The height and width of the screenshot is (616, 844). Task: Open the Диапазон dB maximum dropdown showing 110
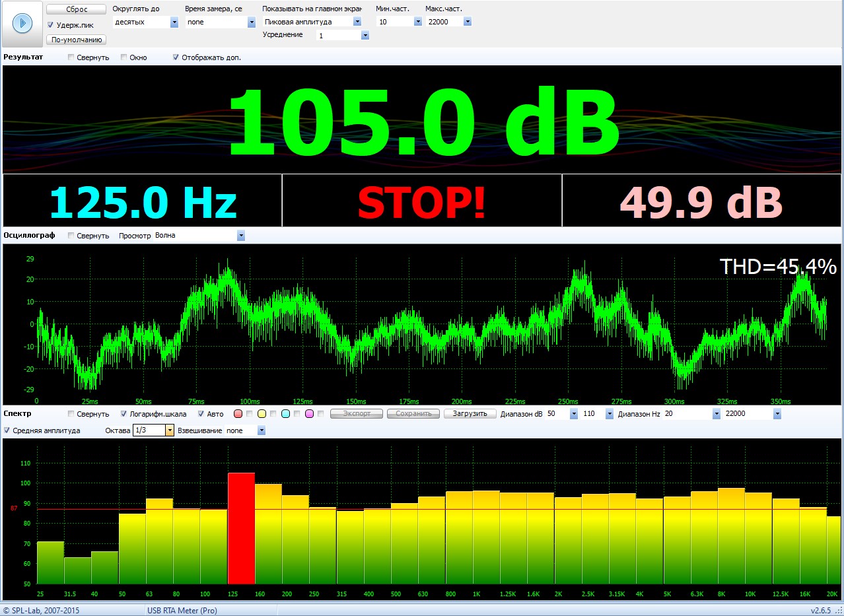tap(610, 414)
